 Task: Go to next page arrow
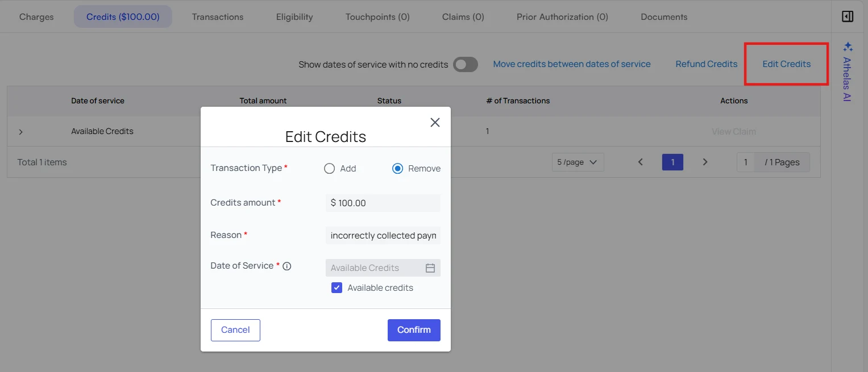tap(705, 162)
